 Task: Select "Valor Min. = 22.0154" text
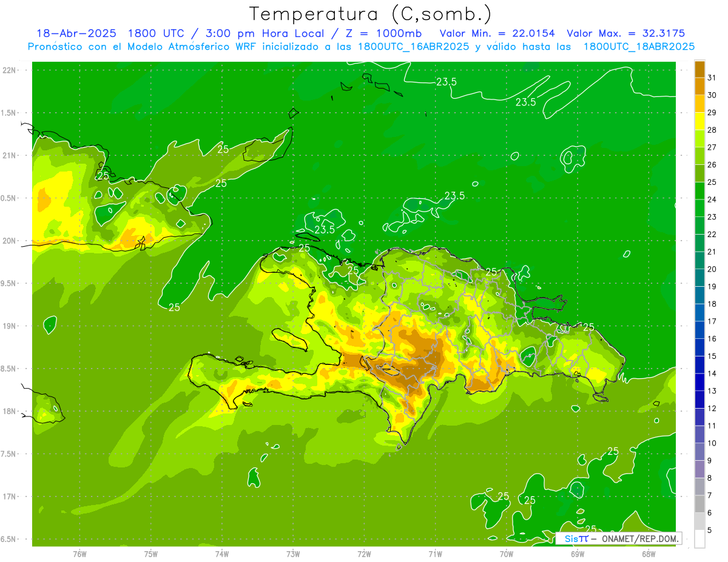point(497,33)
